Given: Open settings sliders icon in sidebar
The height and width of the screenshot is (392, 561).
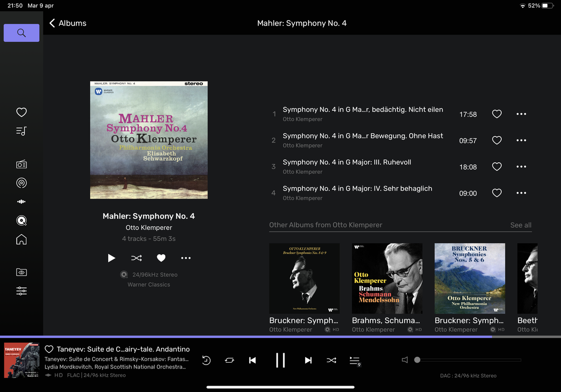Looking at the screenshot, I should pyautogui.click(x=22, y=291).
